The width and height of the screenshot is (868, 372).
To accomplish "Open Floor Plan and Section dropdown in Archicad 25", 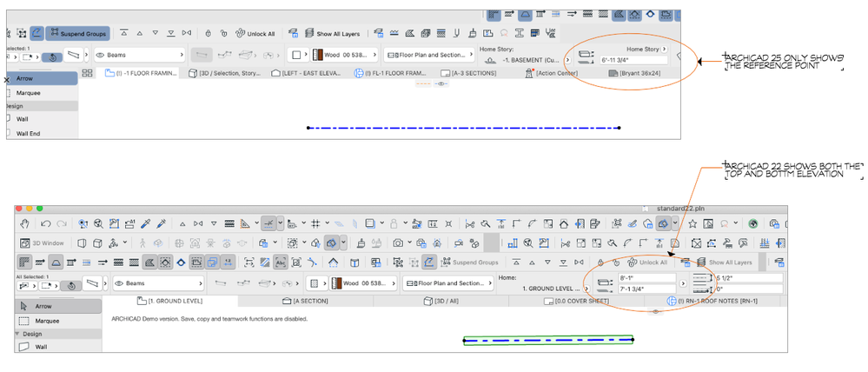I will point(429,56).
